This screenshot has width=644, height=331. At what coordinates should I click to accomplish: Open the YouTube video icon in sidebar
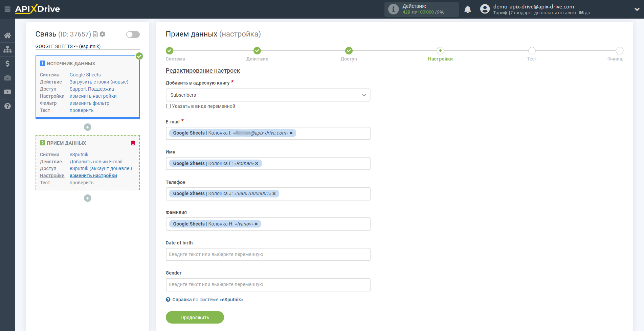[x=7, y=92]
